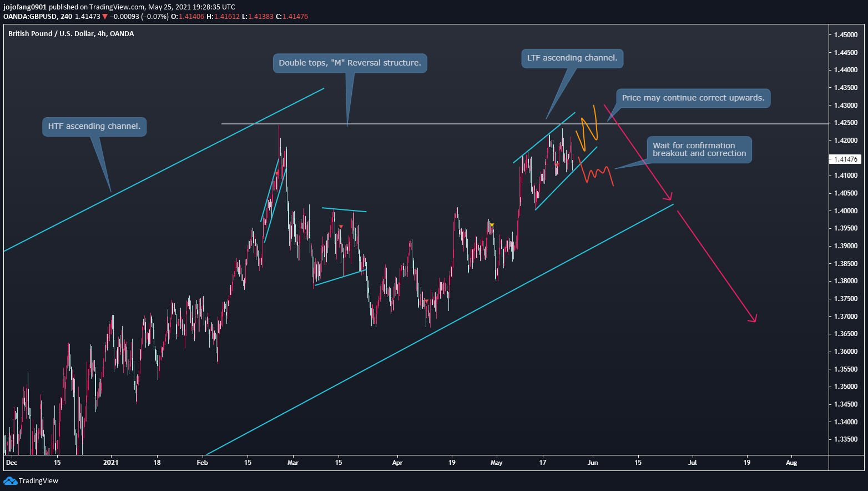Click the 1.41000 price axis label
868x491 pixels.
point(845,176)
